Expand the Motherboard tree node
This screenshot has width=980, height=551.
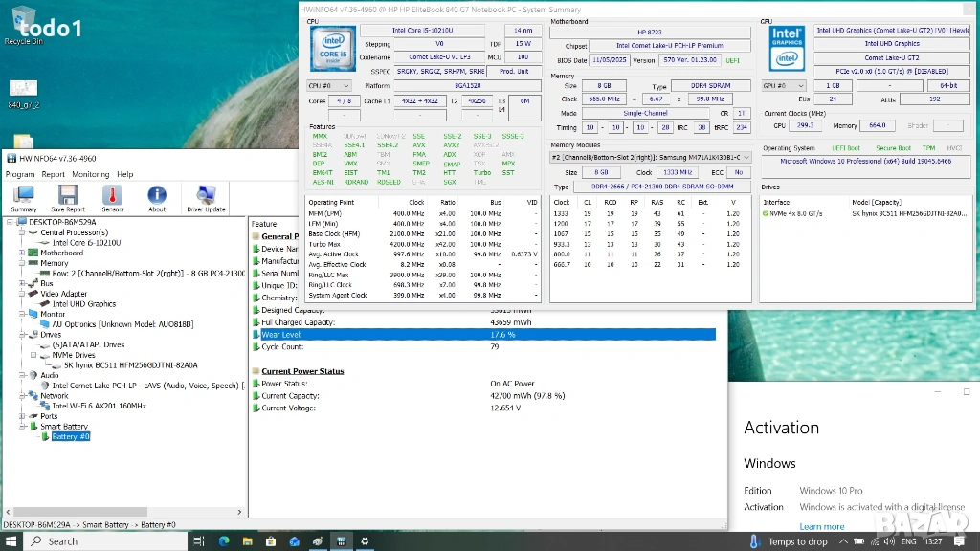[x=20, y=253]
